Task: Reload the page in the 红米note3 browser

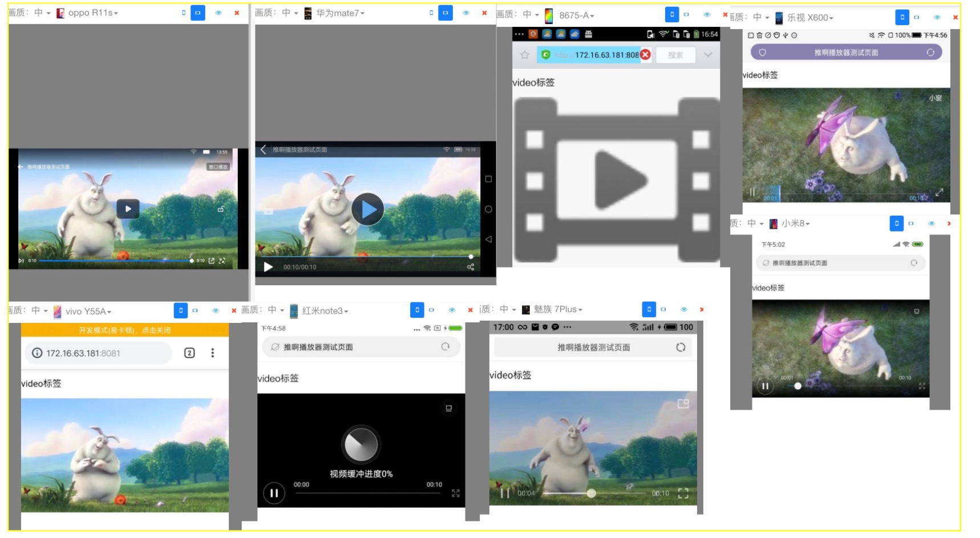Action: point(446,347)
